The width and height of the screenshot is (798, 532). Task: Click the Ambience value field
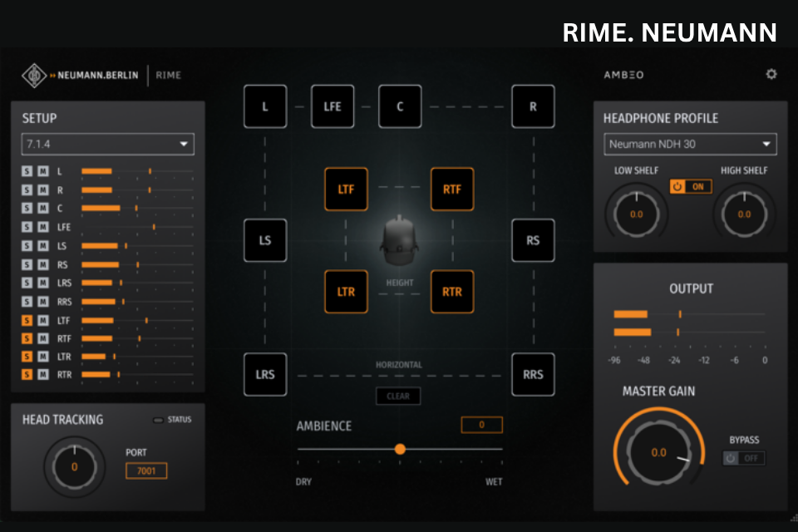[482, 425]
